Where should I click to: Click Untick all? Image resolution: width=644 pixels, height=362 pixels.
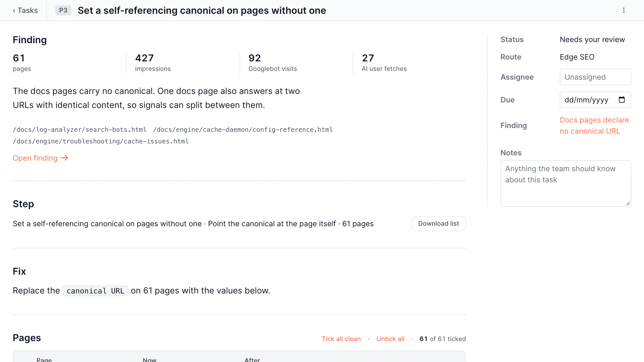[x=390, y=339]
